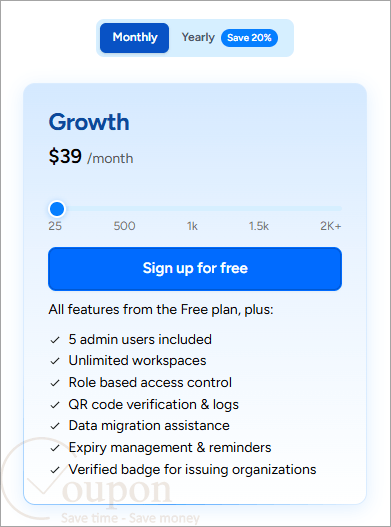Click the Save 20% badge

[249, 38]
